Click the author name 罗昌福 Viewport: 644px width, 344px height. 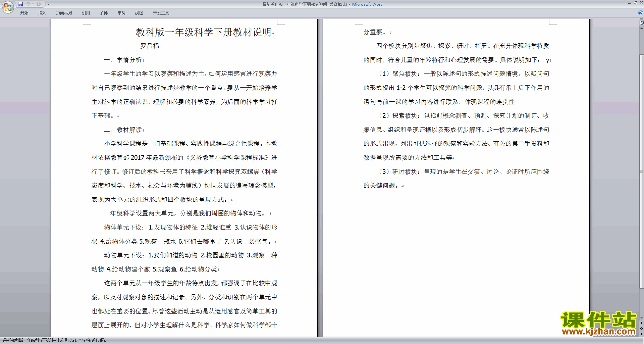[x=150, y=46]
